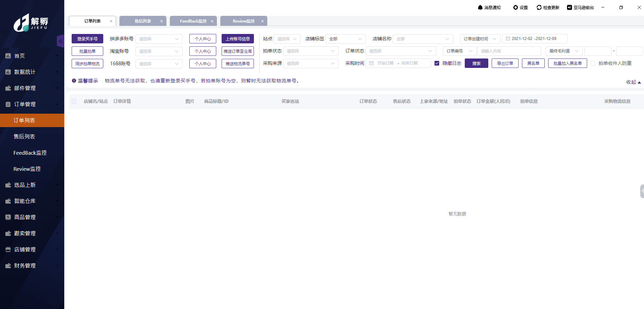The height and width of the screenshot is (309, 644).
Task: Open 站点 dropdown
Action: tap(287, 39)
